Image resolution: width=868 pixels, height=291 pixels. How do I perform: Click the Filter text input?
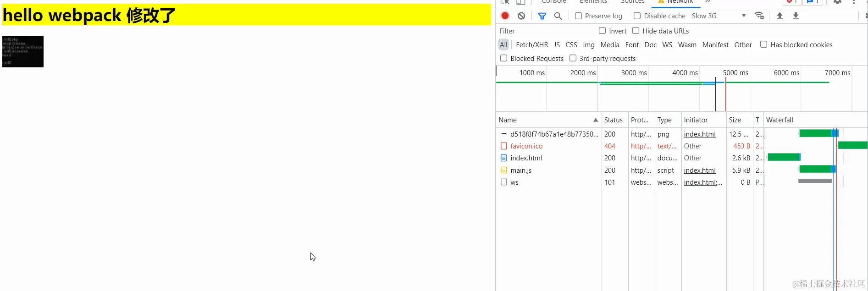coord(546,31)
